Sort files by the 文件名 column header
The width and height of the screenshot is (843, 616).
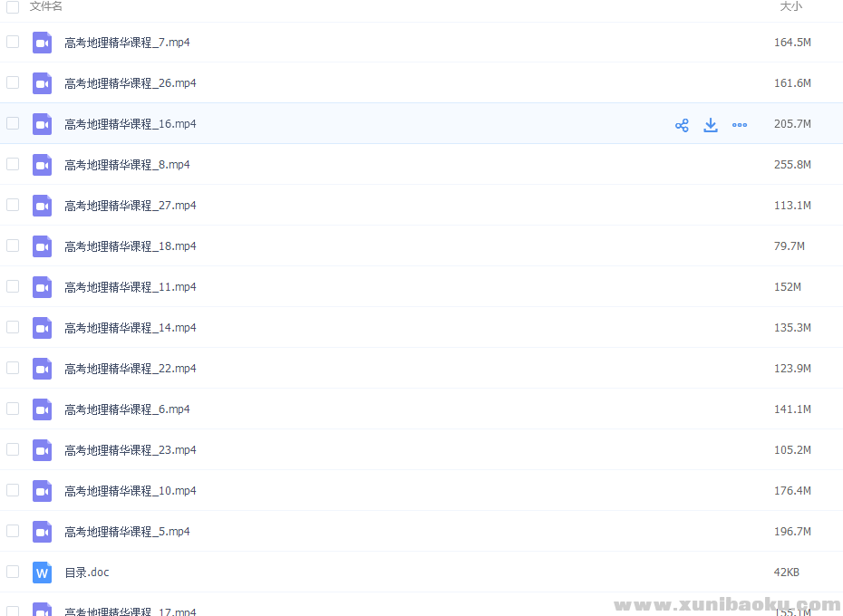(46, 6)
